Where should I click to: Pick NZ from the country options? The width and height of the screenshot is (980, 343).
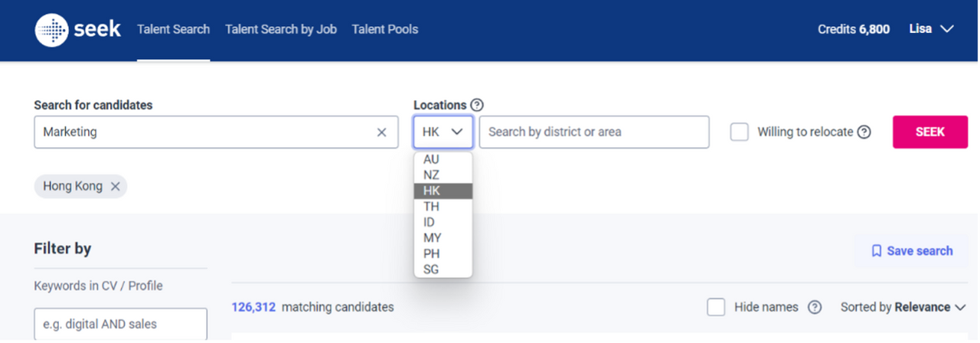[x=432, y=175]
